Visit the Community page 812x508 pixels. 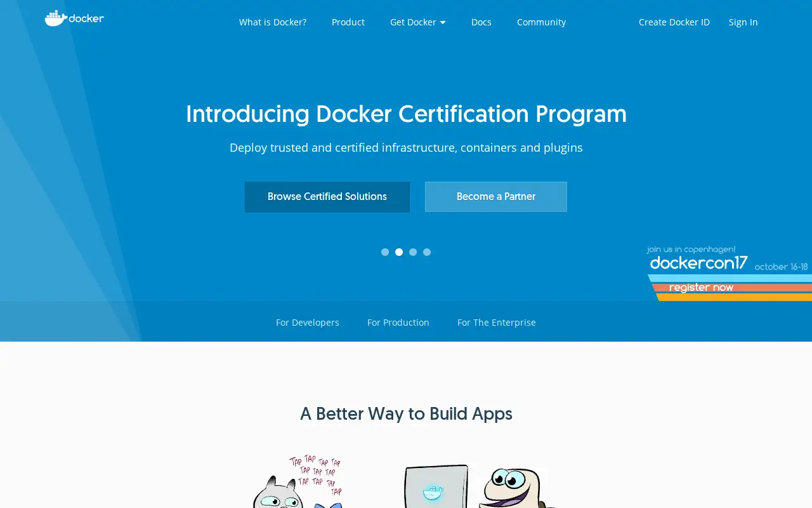point(541,22)
